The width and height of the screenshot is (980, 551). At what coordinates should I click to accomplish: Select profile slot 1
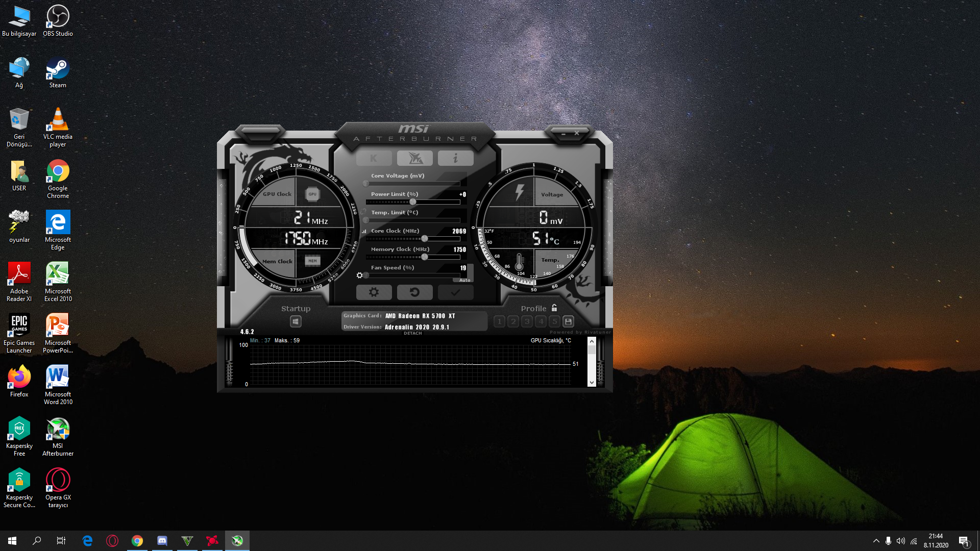point(500,321)
